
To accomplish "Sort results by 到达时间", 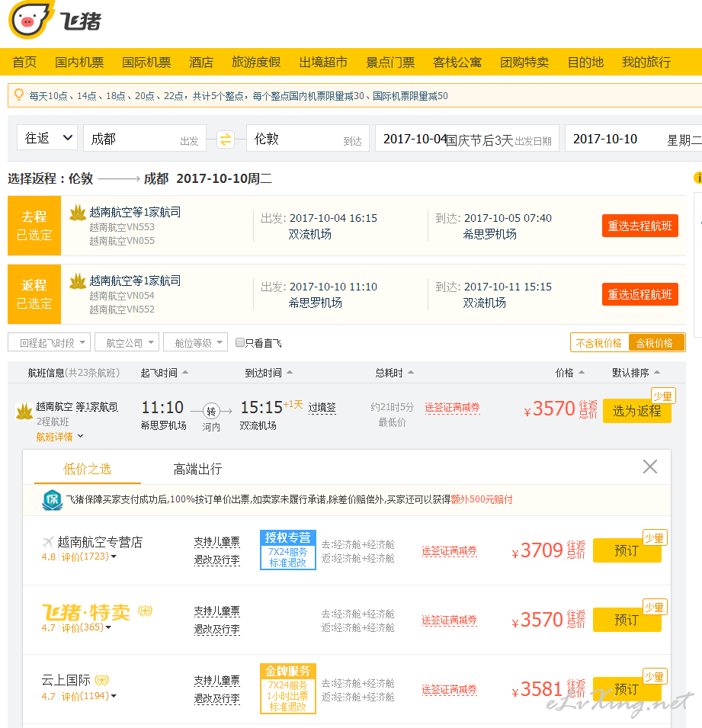I will point(269,373).
